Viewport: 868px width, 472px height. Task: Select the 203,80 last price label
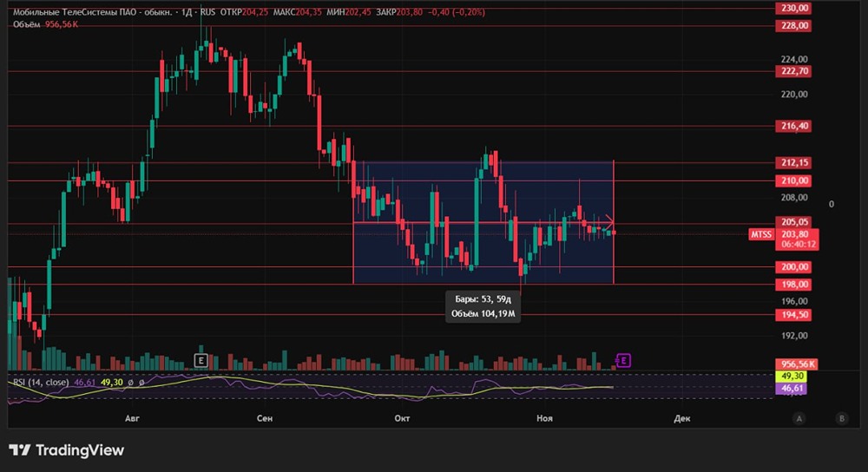[795, 234]
